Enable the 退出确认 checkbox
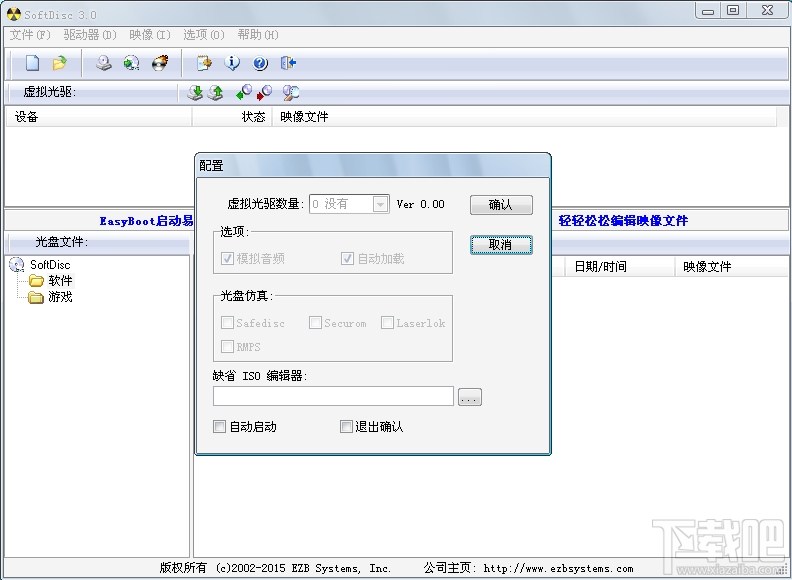Viewport: 792px width, 580px height. [x=345, y=427]
